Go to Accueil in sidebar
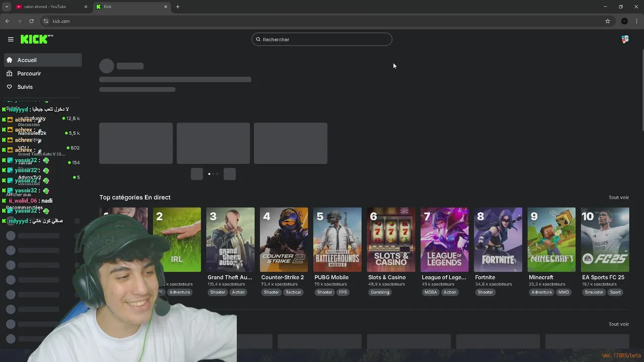Image resolution: width=644 pixels, height=362 pixels. point(43,60)
